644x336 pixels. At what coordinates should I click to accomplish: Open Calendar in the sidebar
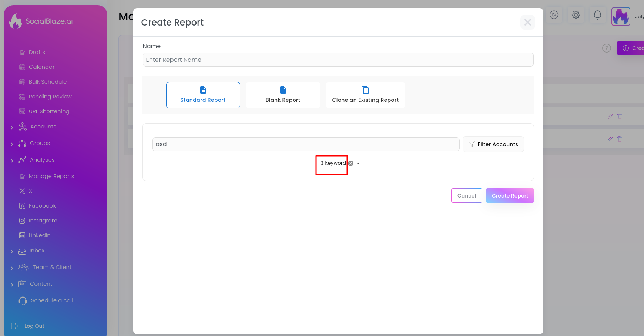tap(41, 67)
